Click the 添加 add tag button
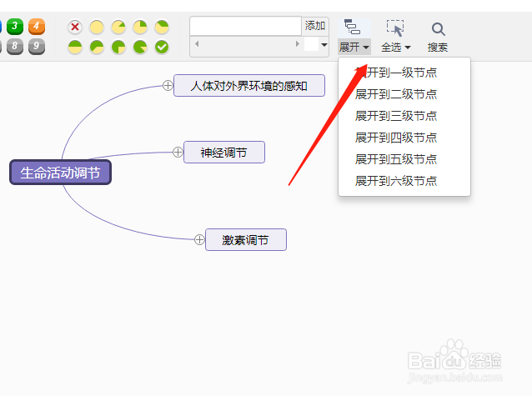 click(x=315, y=26)
